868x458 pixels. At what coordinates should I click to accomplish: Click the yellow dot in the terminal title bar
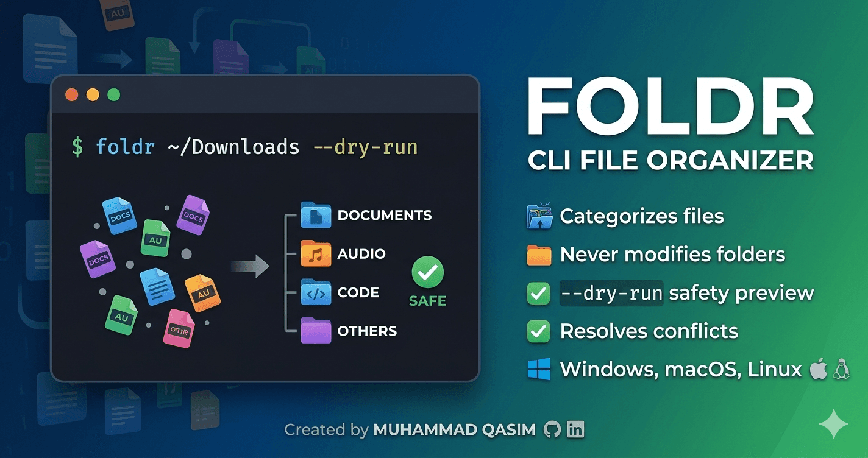[x=93, y=95]
